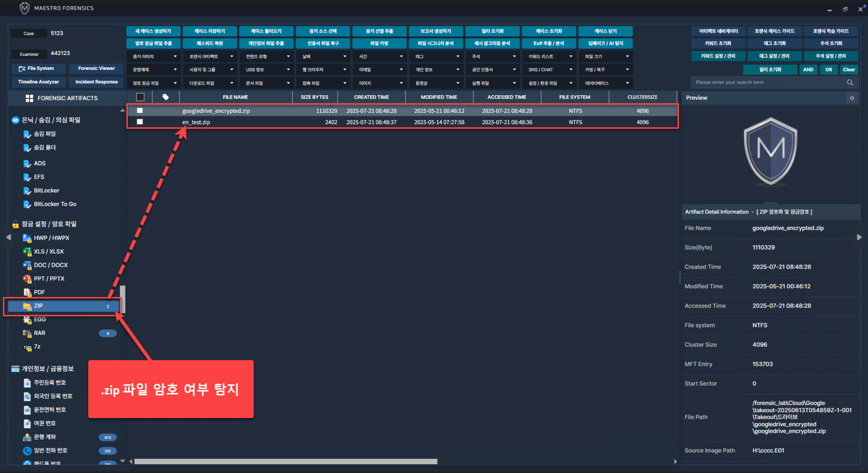
Task: Click the 패스워드 복원 button
Action: click(210, 43)
